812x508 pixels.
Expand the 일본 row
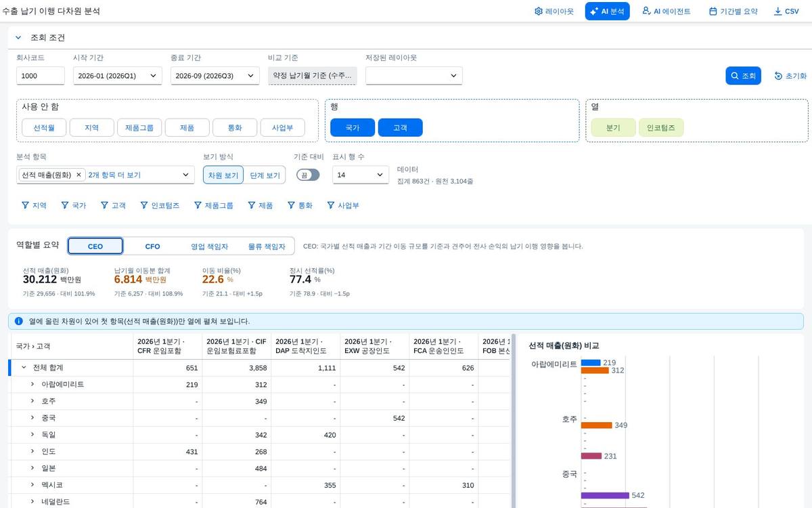tap(32, 468)
